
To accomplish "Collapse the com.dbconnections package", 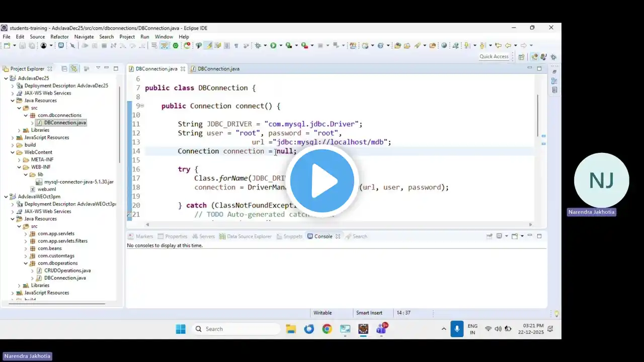I will (26, 115).
